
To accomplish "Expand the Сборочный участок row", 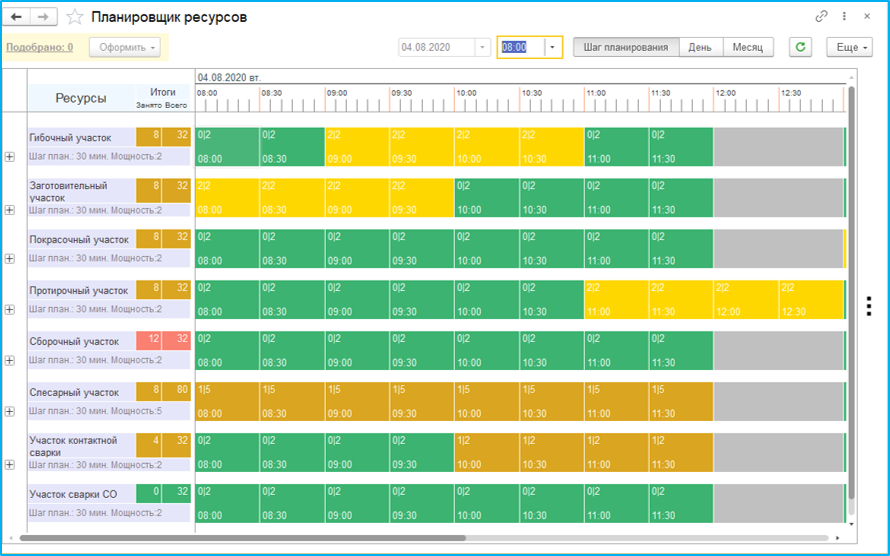I will click(x=10, y=360).
